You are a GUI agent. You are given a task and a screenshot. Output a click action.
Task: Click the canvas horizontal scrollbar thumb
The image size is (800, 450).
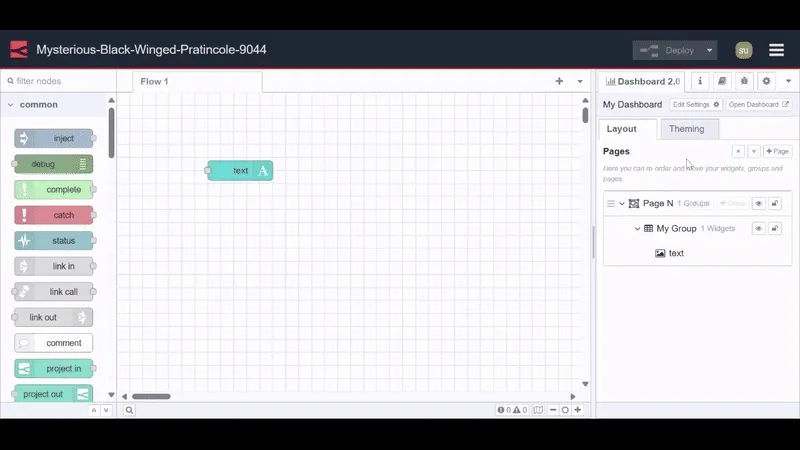(x=151, y=396)
